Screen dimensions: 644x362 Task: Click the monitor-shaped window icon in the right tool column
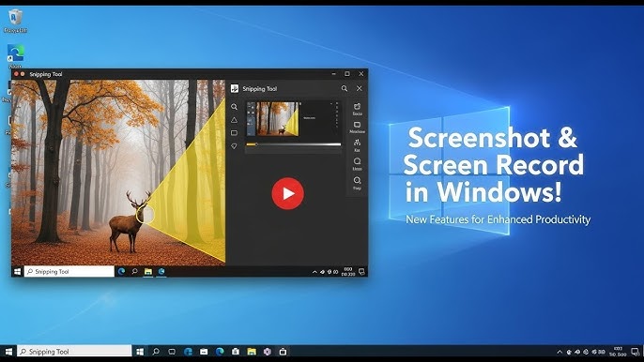(358, 125)
